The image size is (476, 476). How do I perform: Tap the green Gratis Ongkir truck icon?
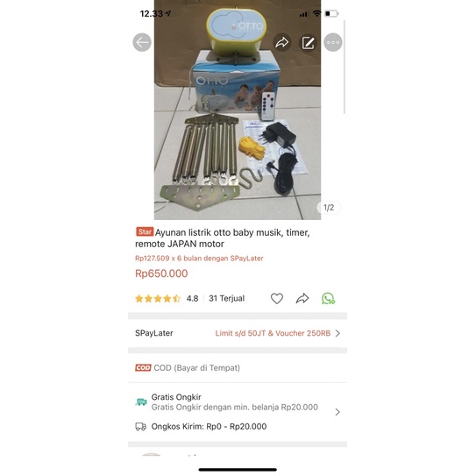tap(141, 402)
